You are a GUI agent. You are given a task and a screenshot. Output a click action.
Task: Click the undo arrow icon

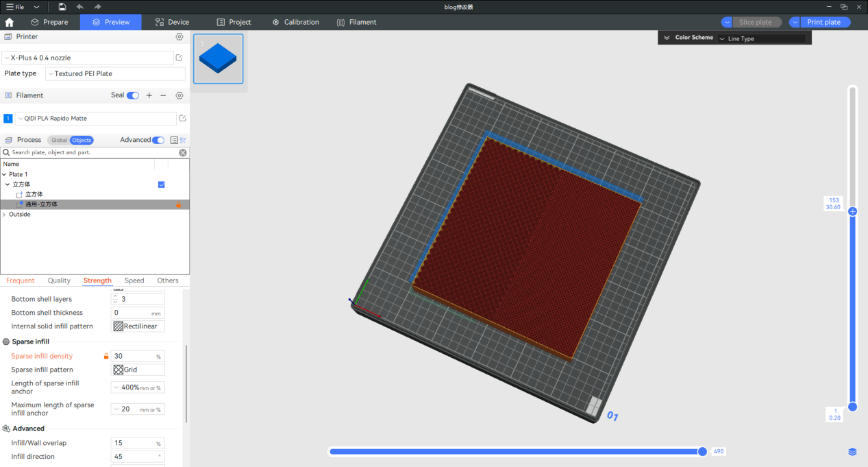point(80,7)
